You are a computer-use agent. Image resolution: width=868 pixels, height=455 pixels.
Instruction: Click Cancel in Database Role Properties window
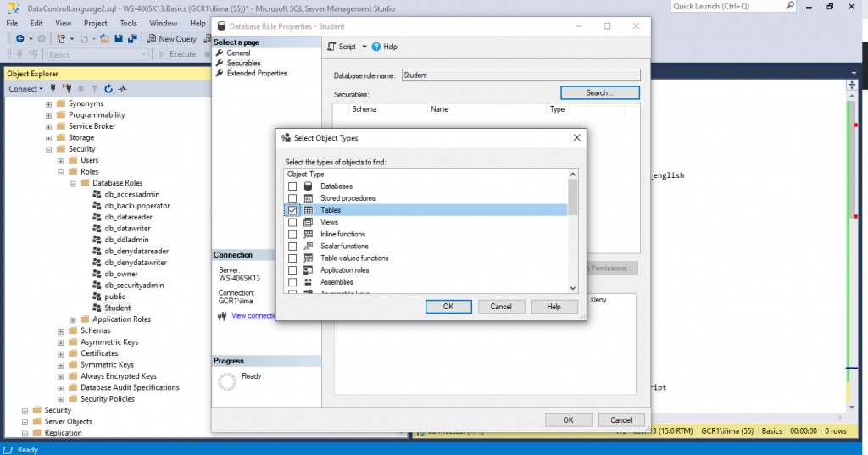click(620, 420)
